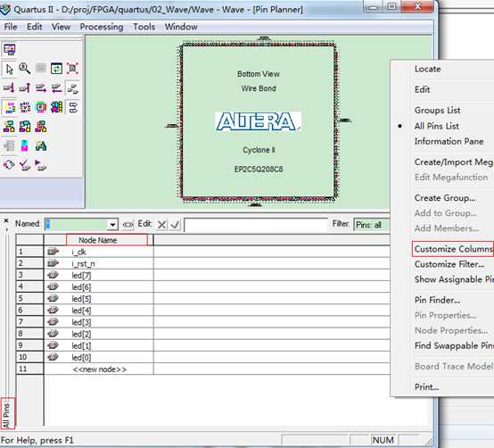Choose Locate in the context menu
Screen dimensions: 494x448
427,69
